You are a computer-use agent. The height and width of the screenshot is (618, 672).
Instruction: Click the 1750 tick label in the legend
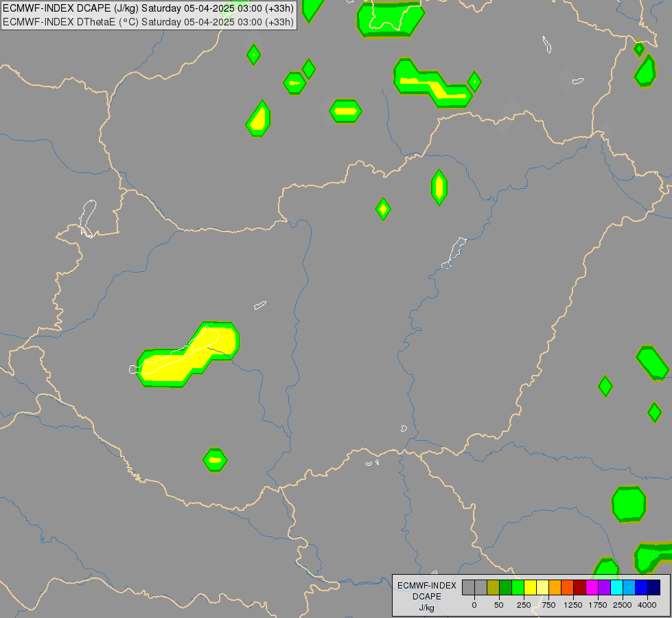point(598,605)
